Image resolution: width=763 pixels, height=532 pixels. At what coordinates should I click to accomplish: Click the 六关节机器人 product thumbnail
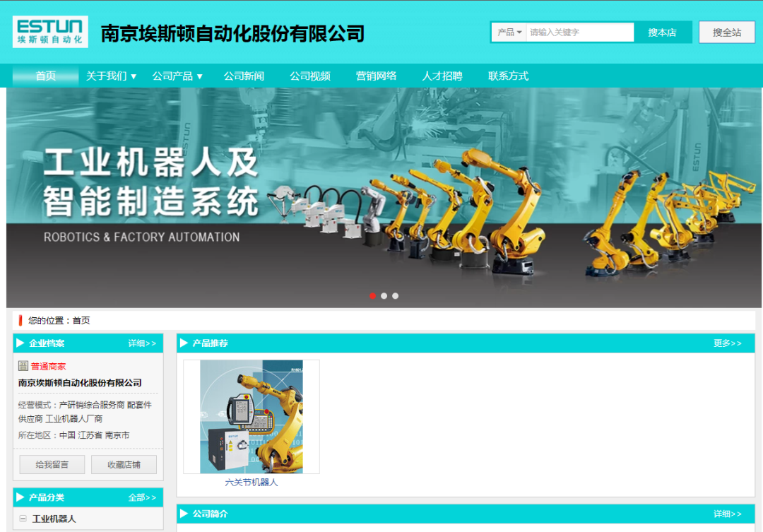(x=252, y=417)
